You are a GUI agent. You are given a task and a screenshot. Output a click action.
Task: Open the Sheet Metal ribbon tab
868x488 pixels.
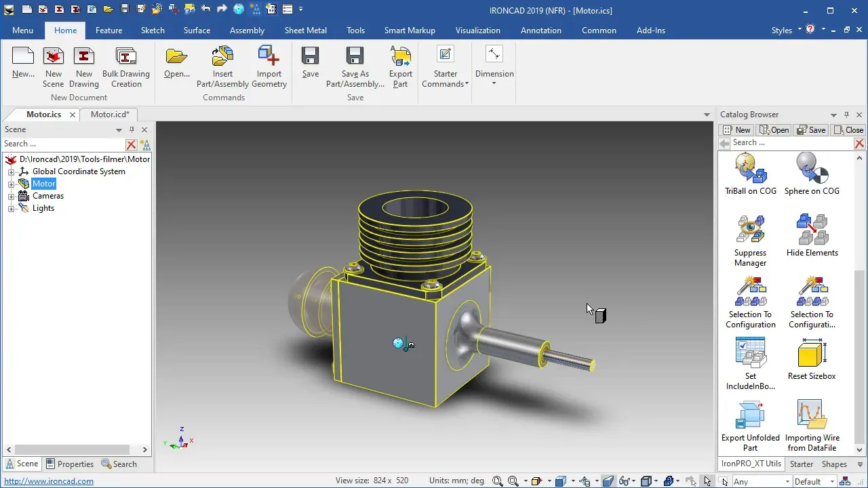point(306,30)
